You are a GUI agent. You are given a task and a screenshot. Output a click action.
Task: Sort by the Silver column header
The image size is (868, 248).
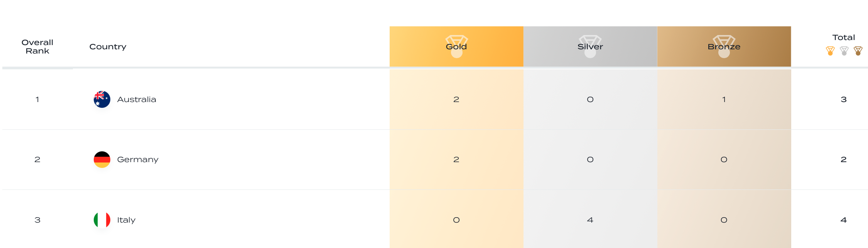coord(590,47)
